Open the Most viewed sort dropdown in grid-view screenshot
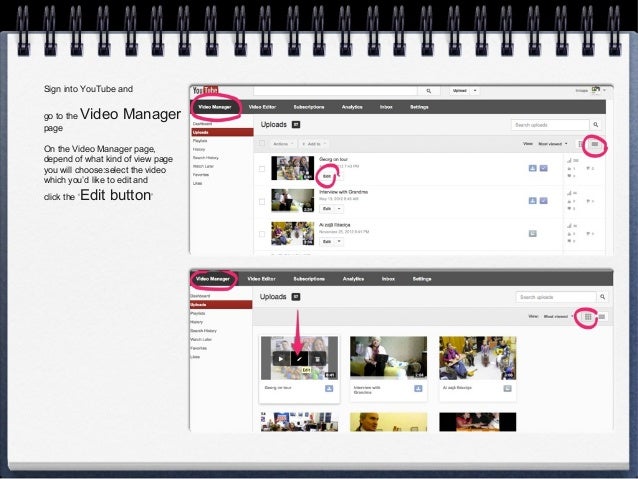 coord(558,316)
